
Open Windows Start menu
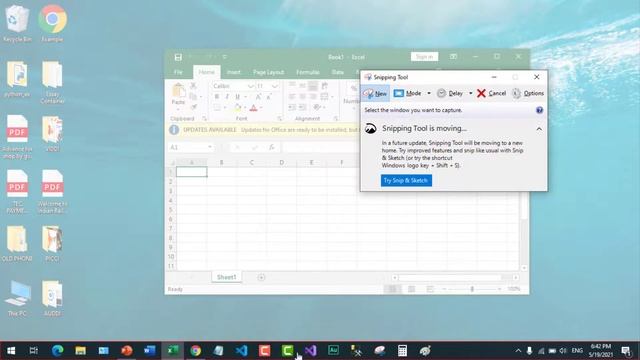click(11, 351)
